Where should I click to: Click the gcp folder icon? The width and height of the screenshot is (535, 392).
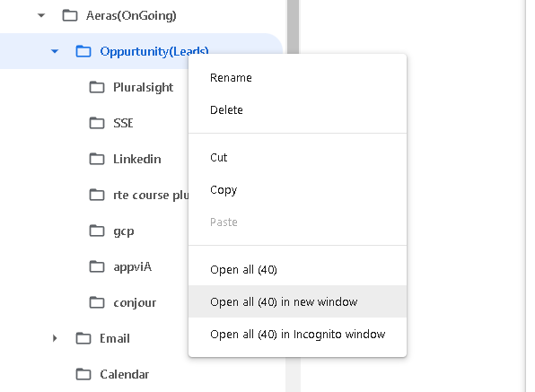97,231
